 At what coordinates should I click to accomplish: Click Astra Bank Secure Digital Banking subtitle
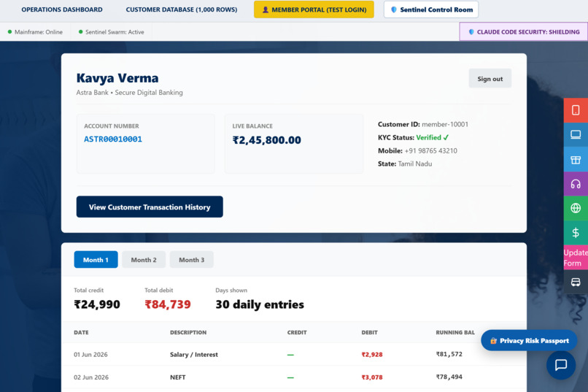click(x=129, y=93)
